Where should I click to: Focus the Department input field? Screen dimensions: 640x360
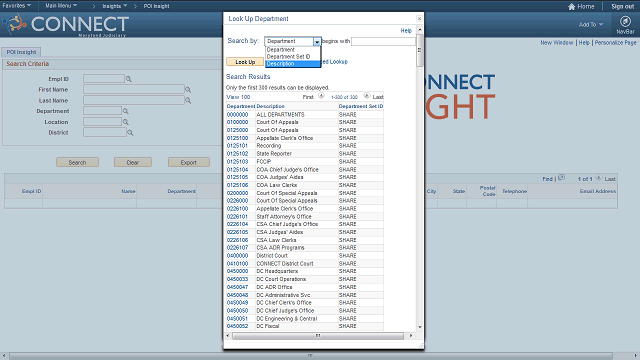(x=102, y=111)
